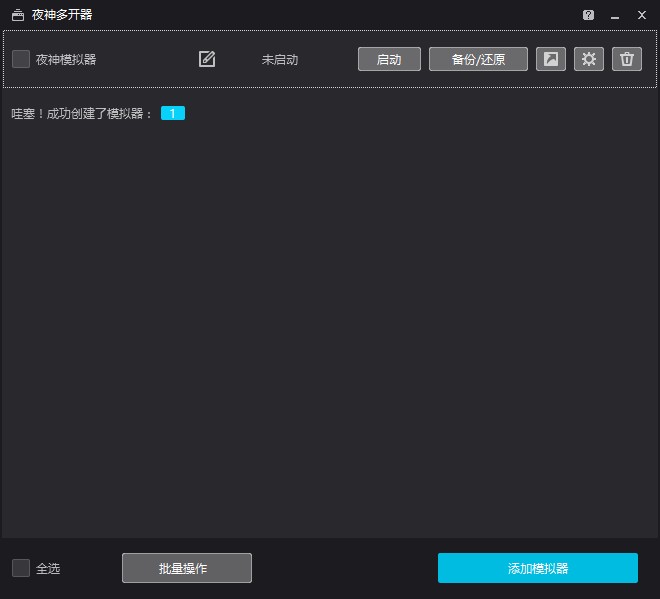Delete the emulator with trash icon
The width and height of the screenshot is (660, 599).
pyautogui.click(x=627, y=59)
